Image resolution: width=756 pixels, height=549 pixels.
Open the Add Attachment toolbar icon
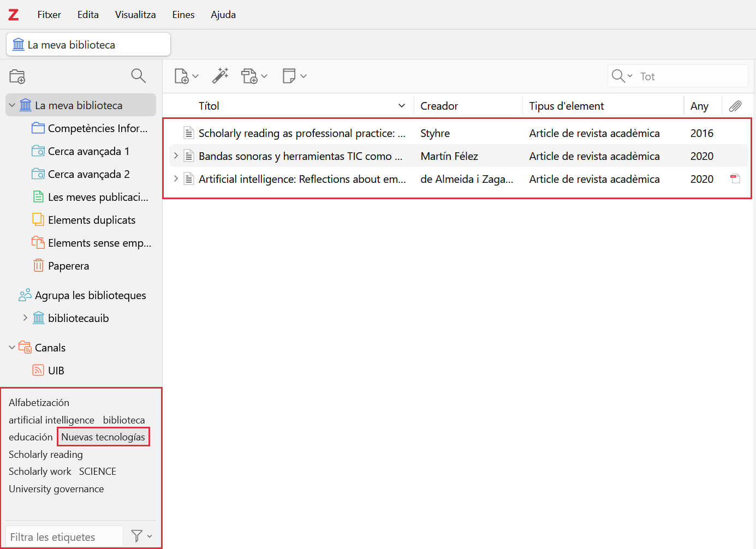[249, 76]
